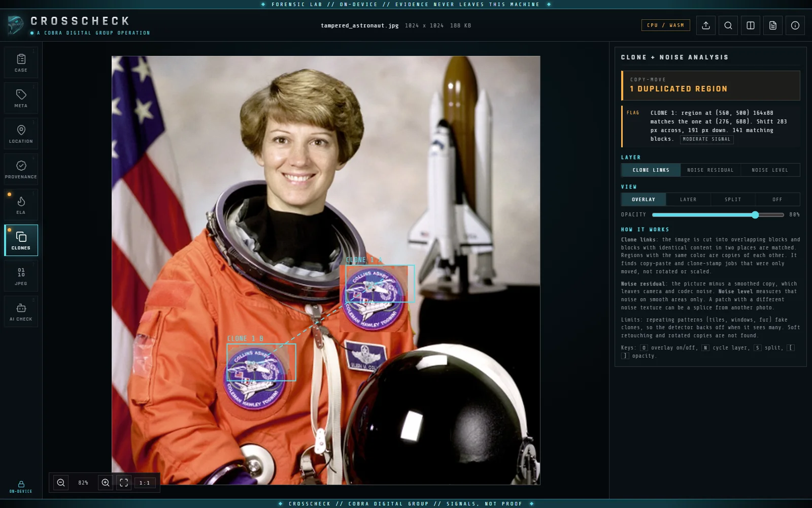Click the upload image icon

[x=706, y=25]
